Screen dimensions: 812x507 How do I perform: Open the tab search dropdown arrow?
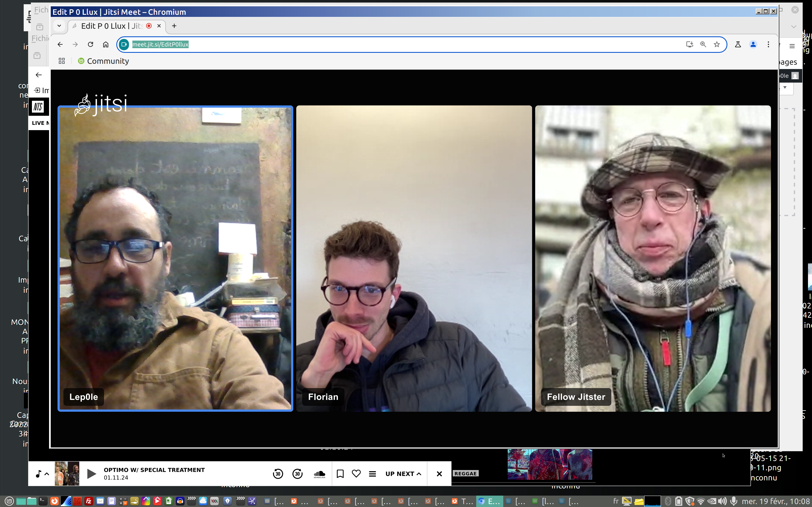point(59,26)
